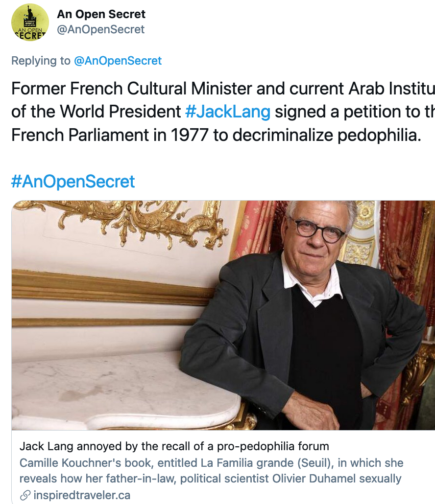Open the An Open Secret display name

[101, 14]
